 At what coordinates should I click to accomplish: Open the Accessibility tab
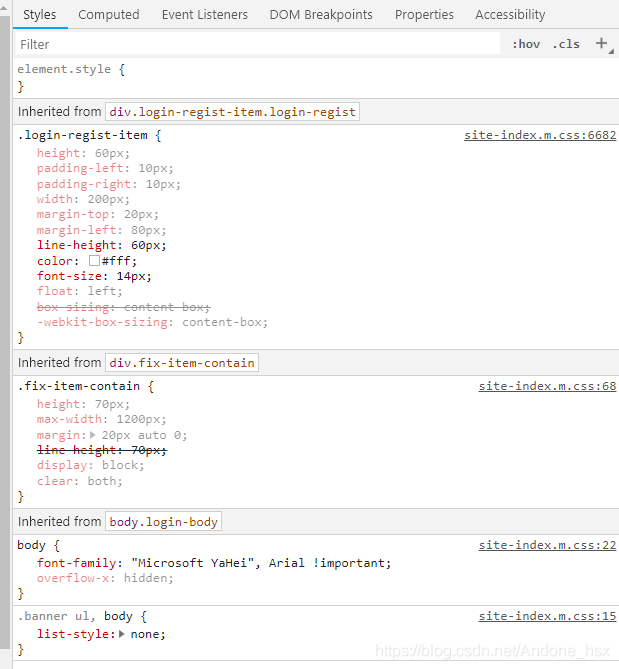tap(510, 15)
